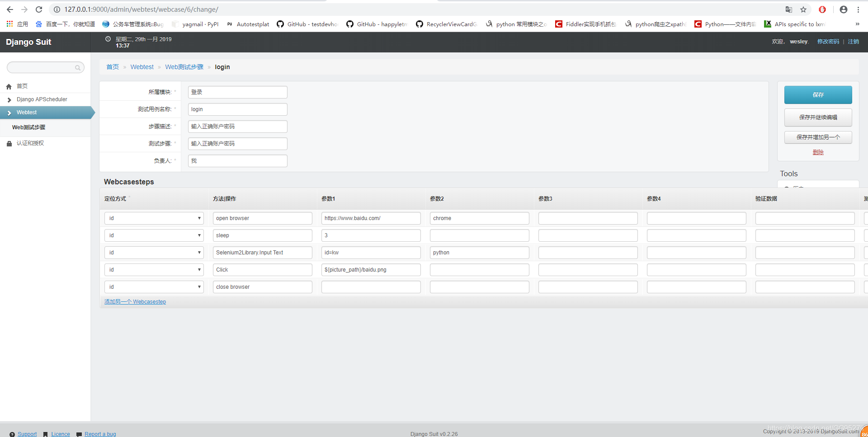Click the blue 保存 button
The height and width of the screenshot is (437, 868).
tap(818, 95)
